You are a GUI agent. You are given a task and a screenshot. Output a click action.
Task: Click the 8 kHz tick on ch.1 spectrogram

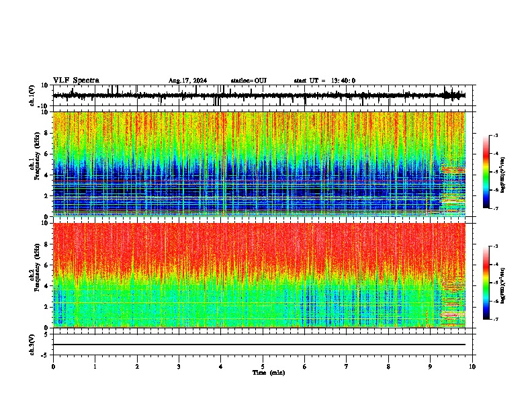point(46,133)
